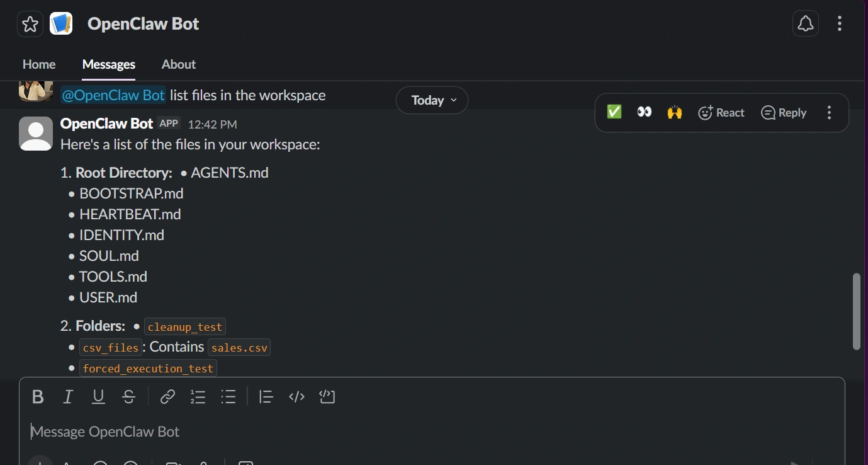React with the check mark emoji
868x465 pixels.
614,112
